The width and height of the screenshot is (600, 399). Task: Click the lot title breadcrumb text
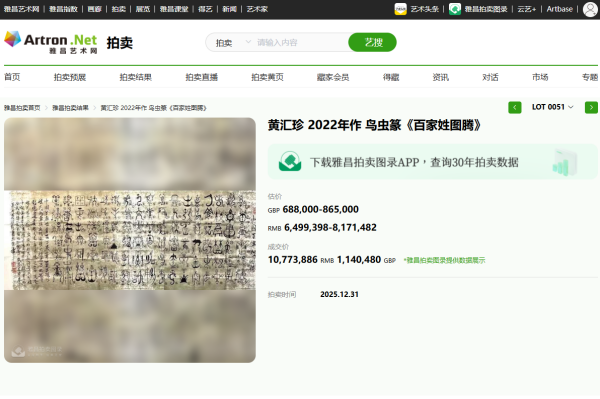tap(153, 108)
